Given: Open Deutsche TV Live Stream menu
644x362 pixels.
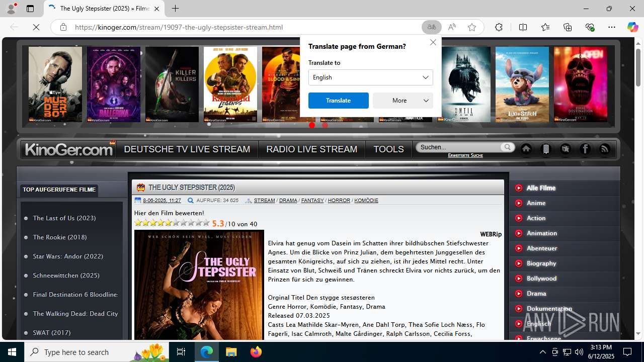Looking at the screenshot, I should pos(187,149).
